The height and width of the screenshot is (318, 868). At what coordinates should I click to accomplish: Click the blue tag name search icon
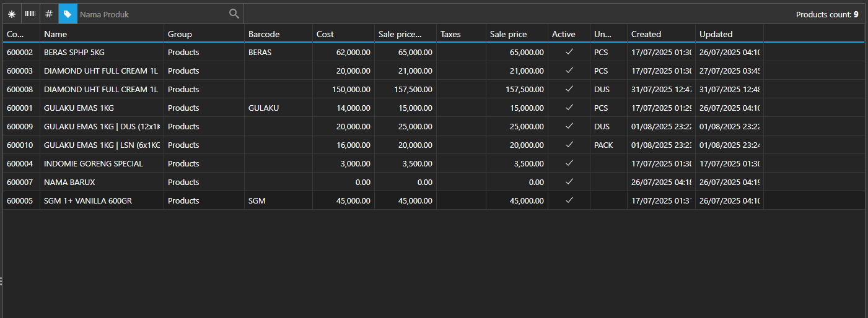[68, 14]
